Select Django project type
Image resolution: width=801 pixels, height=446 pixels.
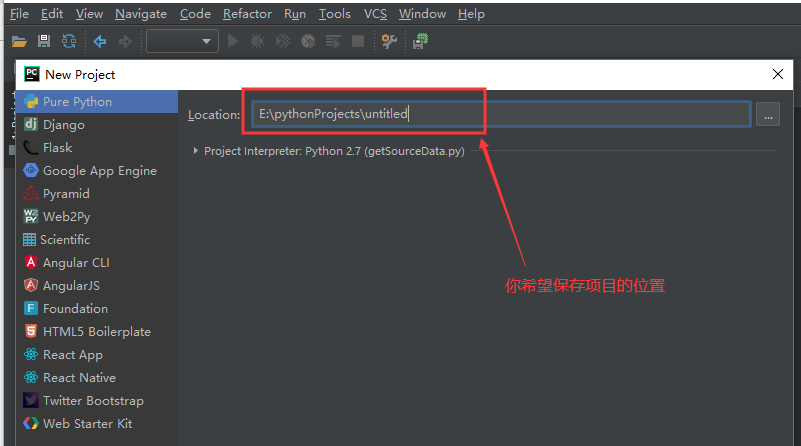click(97, 125)
